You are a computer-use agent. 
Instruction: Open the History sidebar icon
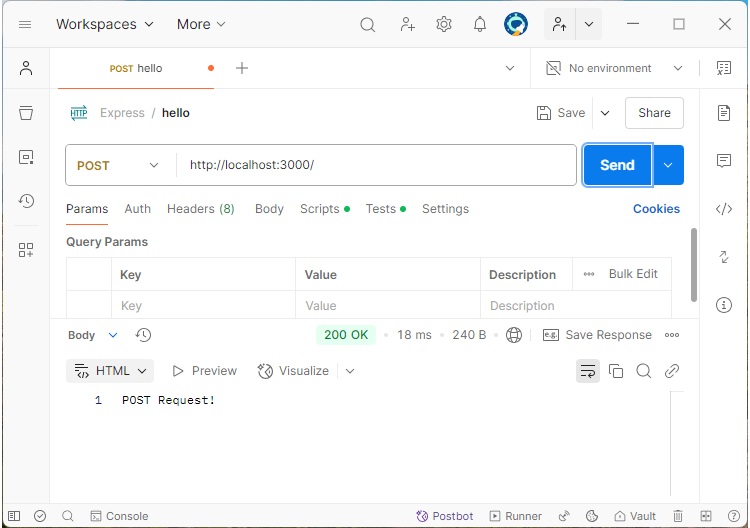click(26, 201)
